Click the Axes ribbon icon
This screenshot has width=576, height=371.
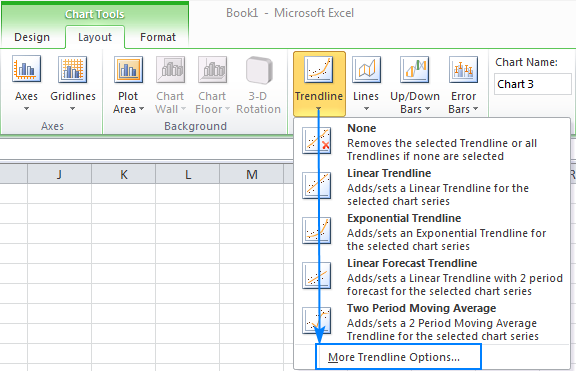[x=26, y=69]
